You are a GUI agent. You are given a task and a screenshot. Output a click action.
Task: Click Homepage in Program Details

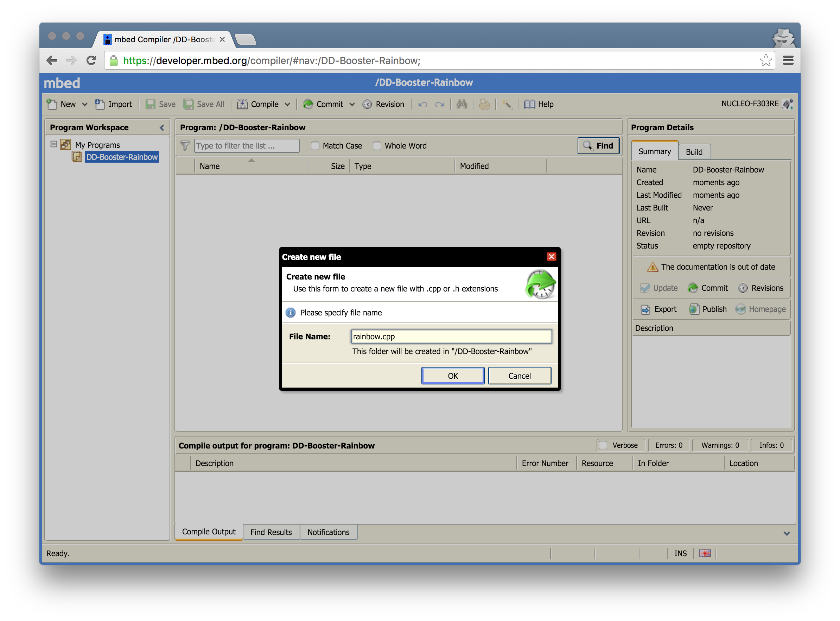[761, 309]
